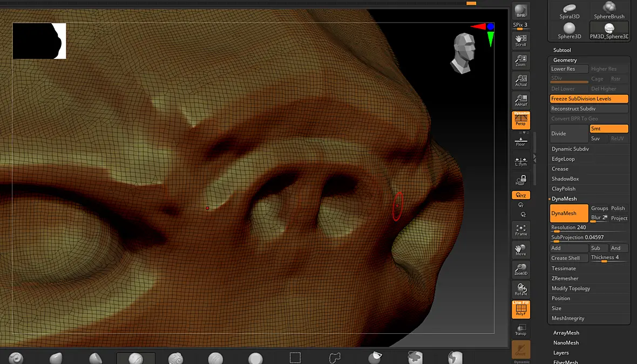637x364 pixels.
Task: Set view to Actual size
Action: 521,80
